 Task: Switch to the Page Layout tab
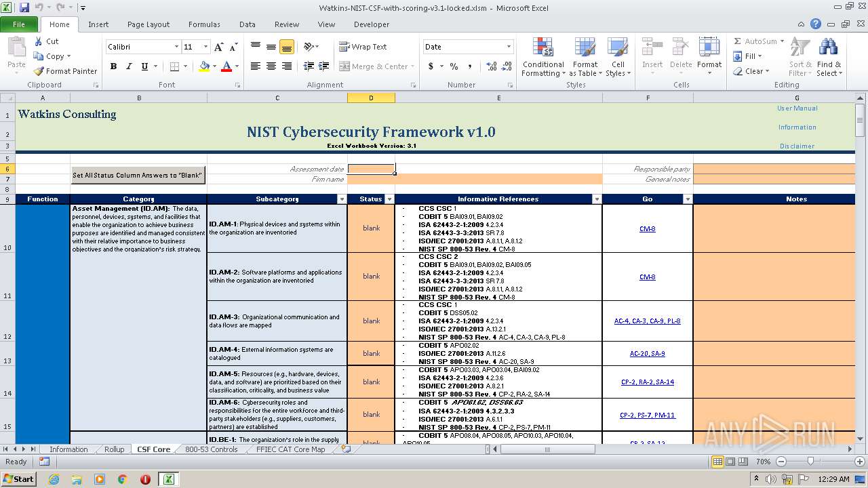point(149,24)
